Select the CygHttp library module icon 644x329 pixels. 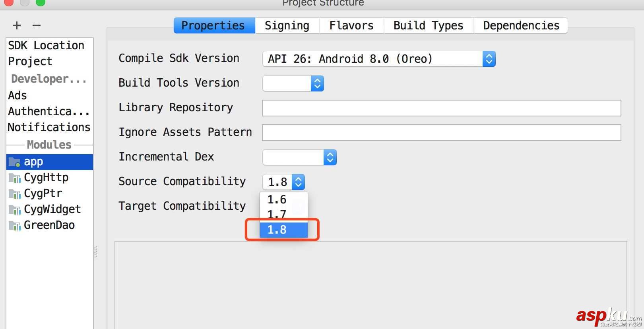14,177
